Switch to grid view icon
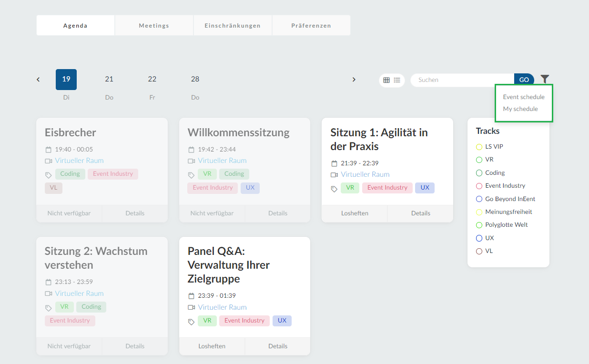The height and width of the screenshot is (364, 589). tap(386, 80)
